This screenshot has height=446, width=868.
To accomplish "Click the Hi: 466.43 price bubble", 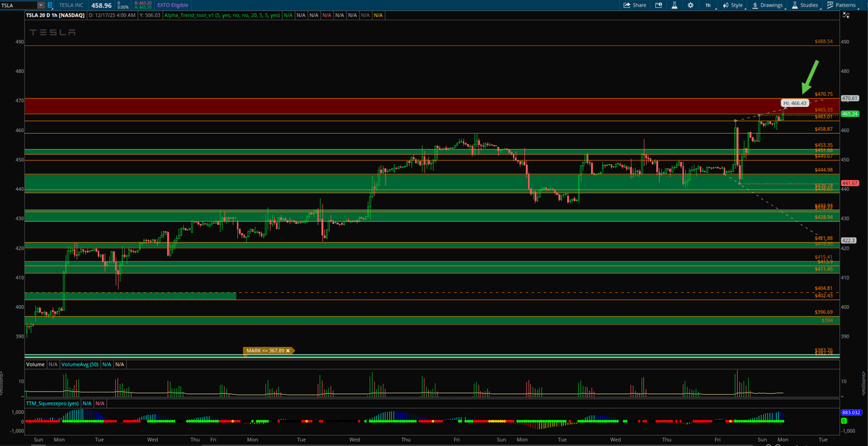I will coord(794,103).
